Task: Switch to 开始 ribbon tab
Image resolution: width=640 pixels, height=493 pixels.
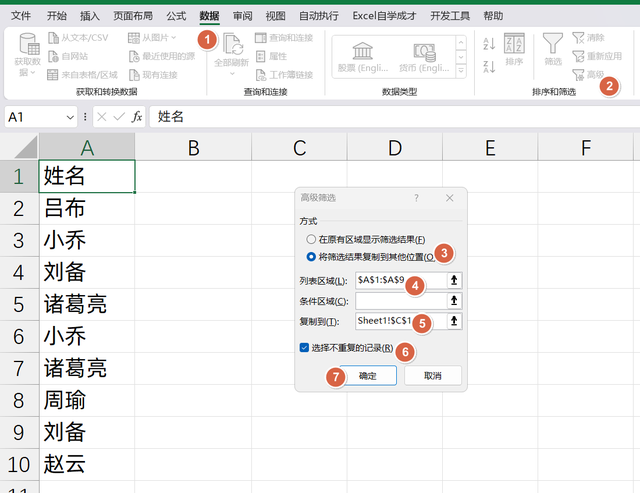Action: [57, 16]
